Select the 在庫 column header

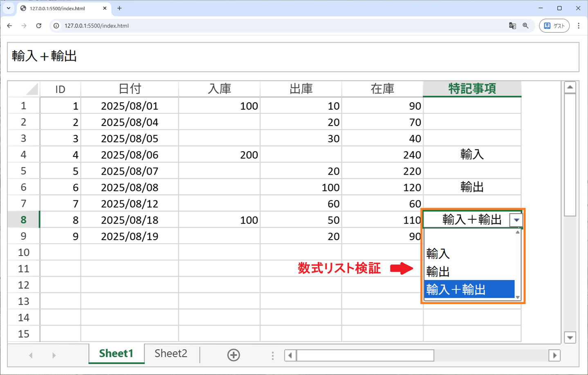pyautogui.click(x=382, y=89)
